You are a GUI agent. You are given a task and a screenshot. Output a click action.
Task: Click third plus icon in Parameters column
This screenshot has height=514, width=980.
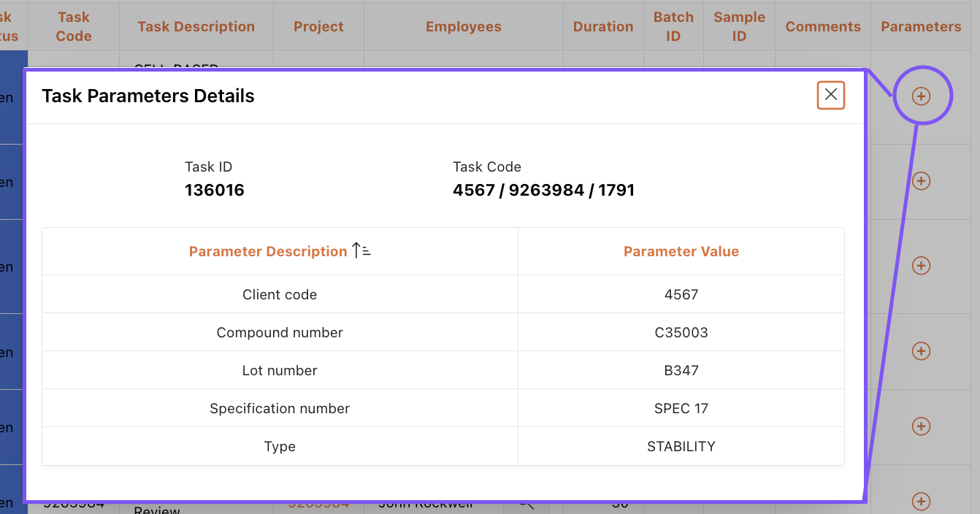pos(922,266)
